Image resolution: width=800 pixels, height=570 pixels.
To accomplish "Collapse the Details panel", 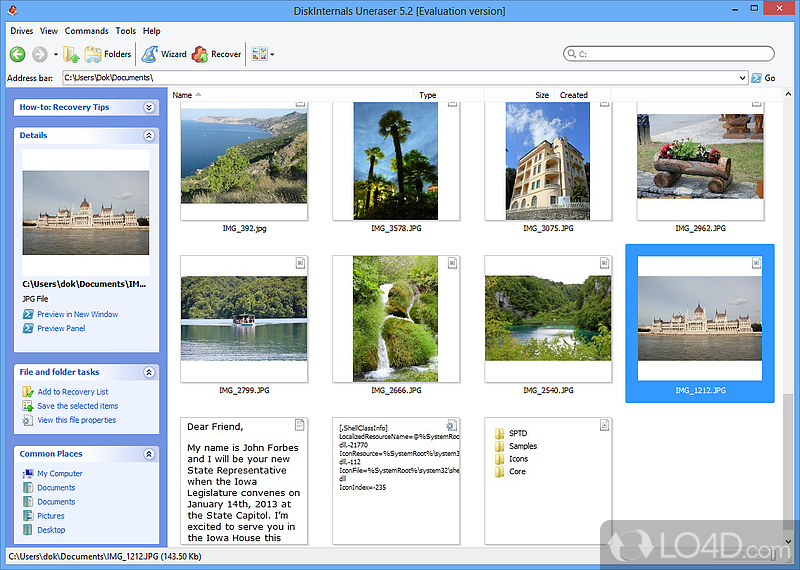I will pos(149,135).
